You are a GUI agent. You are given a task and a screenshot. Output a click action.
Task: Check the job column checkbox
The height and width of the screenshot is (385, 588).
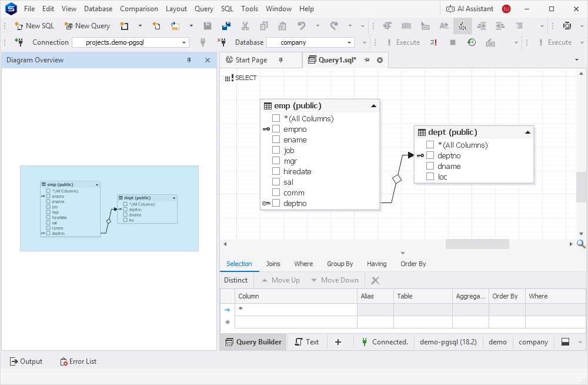pos(276,150)
